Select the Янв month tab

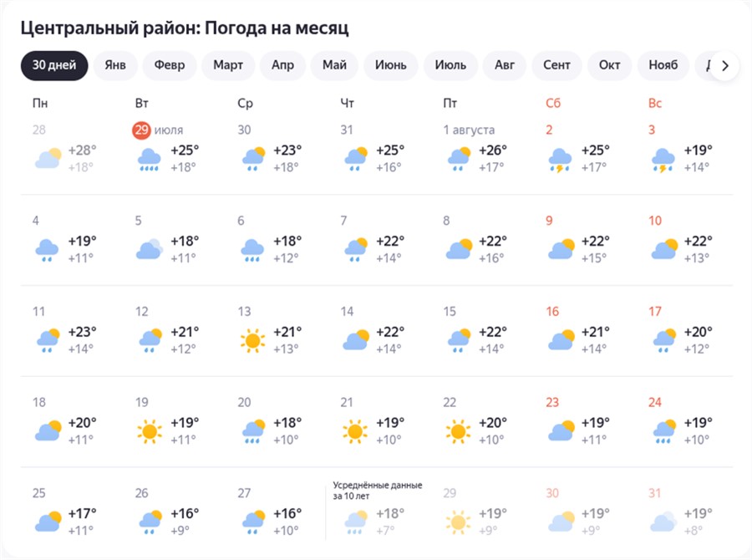(115, 65)
